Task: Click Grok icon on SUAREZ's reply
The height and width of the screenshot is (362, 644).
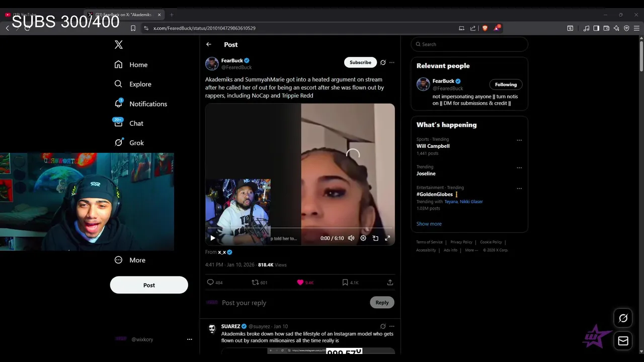Action: coord(383,326)
